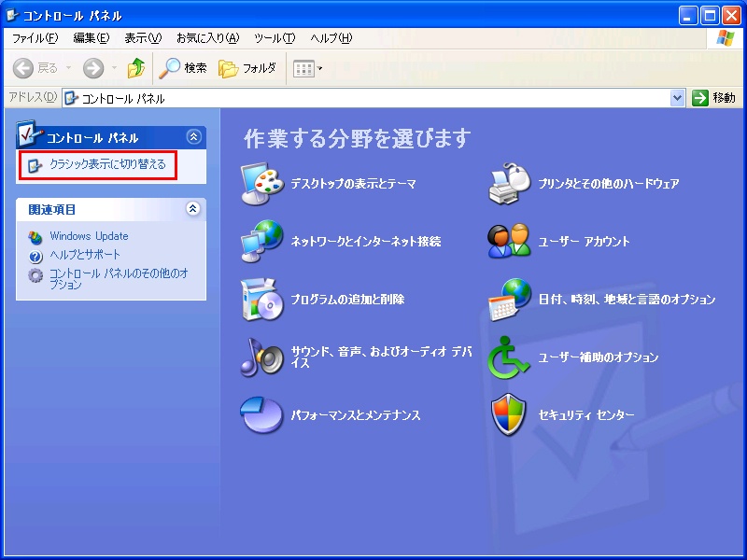
Task: Collapse the 関連項目 sidebar section
Action: (x=193, y=209)
